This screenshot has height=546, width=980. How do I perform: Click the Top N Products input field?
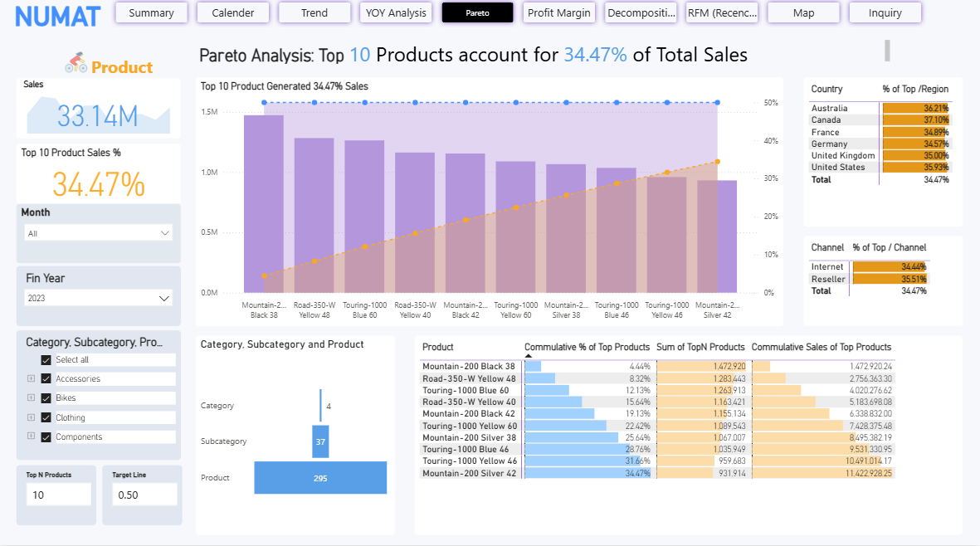coord(58,495)
